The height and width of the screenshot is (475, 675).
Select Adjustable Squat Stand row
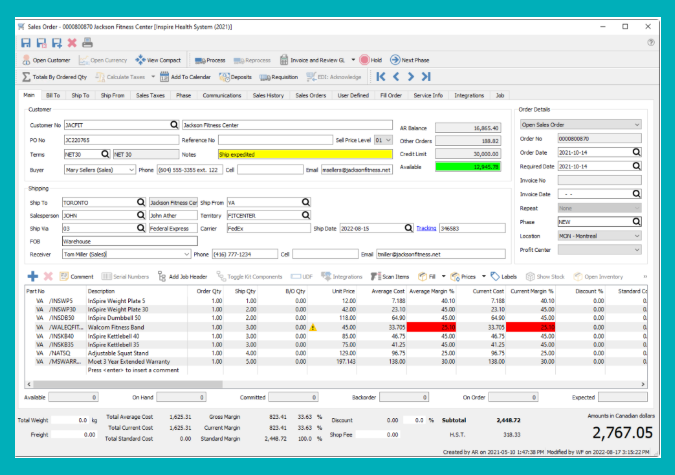click(x=336, y=353)
